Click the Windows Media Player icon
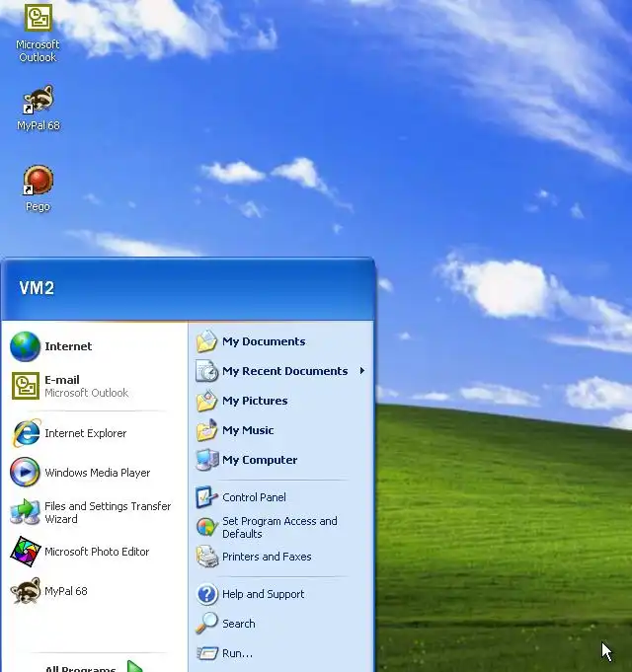The height and width of the screenshot is (672, 632). [x=26, y=473]
